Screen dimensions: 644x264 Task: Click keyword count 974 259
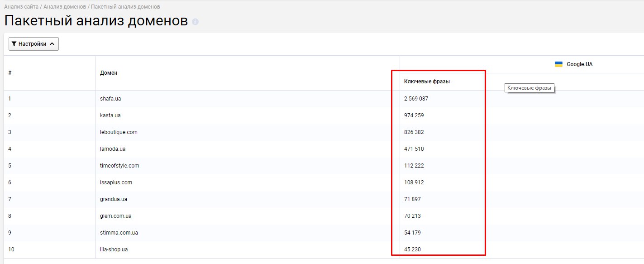pos(414,115)
